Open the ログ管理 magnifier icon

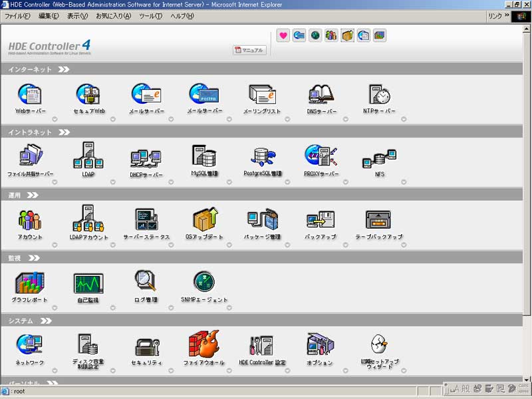(146, 281)
